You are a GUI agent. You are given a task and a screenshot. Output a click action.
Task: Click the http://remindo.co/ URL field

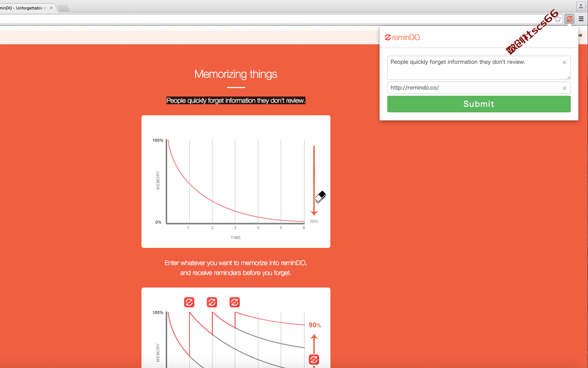(479, 88)
